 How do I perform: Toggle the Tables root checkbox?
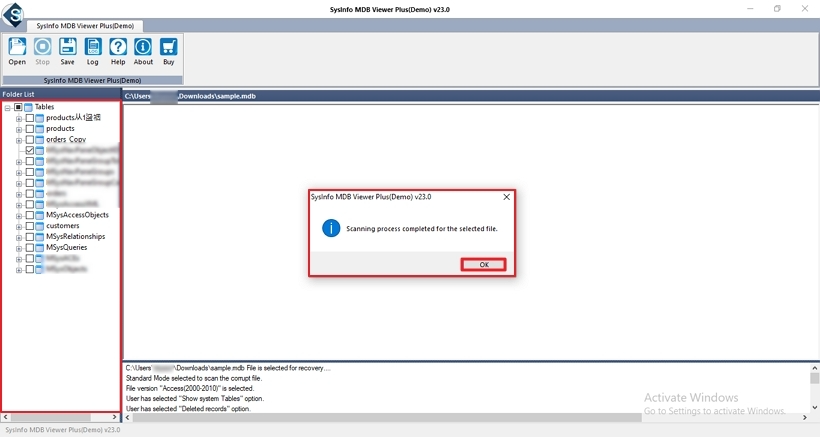(18, 107)
